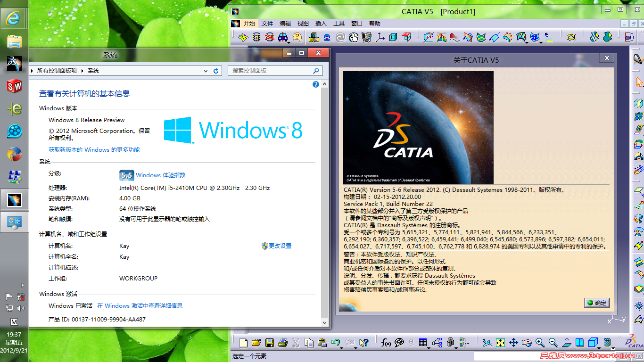Open a file with the folder icon
Image resolution: width=644 pixels, height=362 pixels.
tap(256, 343)
